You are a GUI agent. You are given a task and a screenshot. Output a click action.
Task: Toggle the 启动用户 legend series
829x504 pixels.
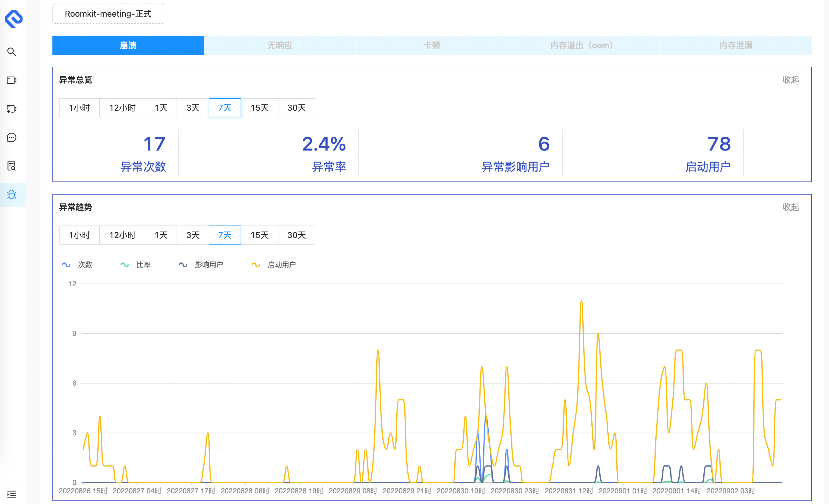(274, 264)
